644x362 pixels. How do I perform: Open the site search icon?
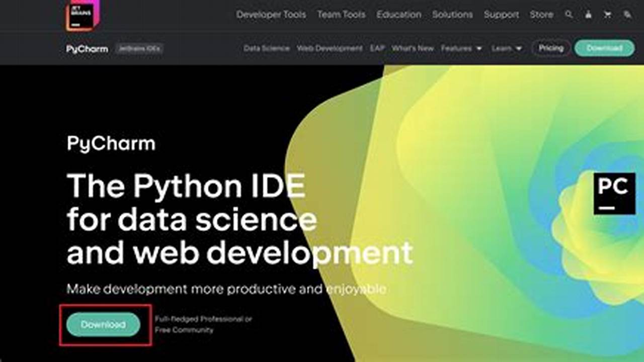coord(569,15)
